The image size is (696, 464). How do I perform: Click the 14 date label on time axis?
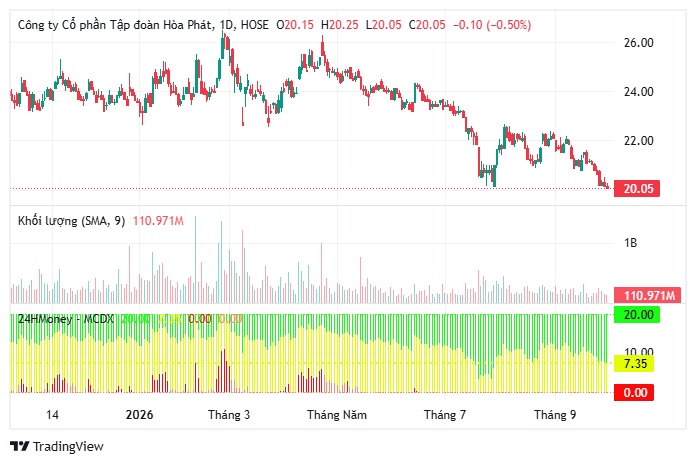tap(52, 415)
